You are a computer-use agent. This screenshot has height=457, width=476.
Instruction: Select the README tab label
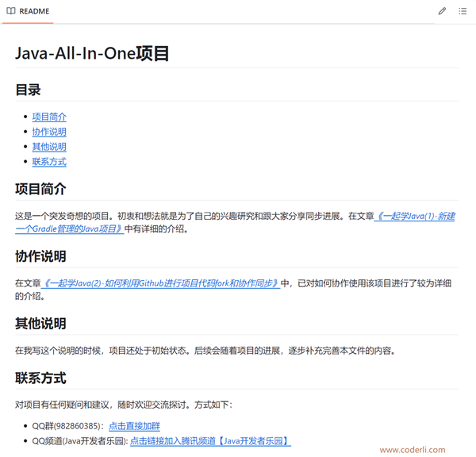[34, 11]
